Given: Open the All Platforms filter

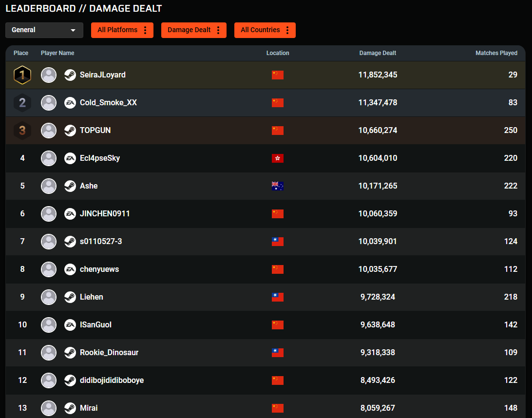Looking at the screenshot, I should (122, 30).
